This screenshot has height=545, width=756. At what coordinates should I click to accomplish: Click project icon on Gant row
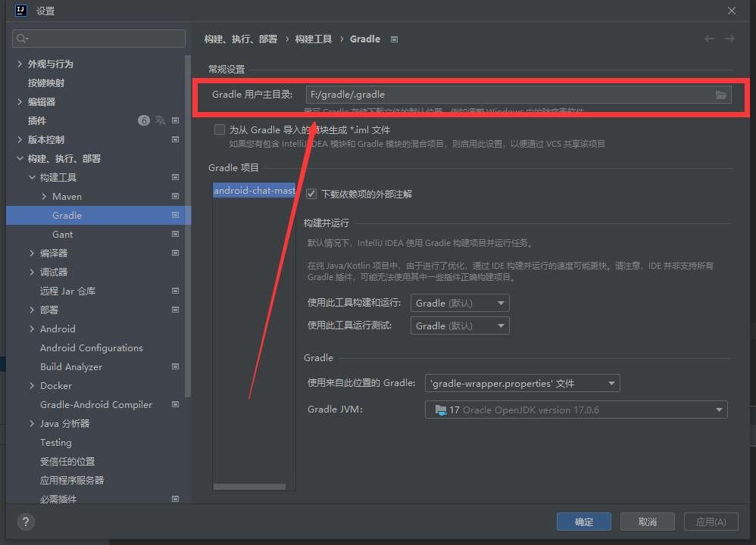coord(176,234)
